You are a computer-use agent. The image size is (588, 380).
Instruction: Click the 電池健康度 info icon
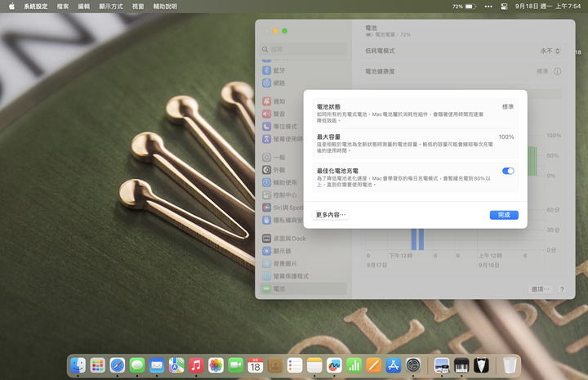(x=558, y=71)
